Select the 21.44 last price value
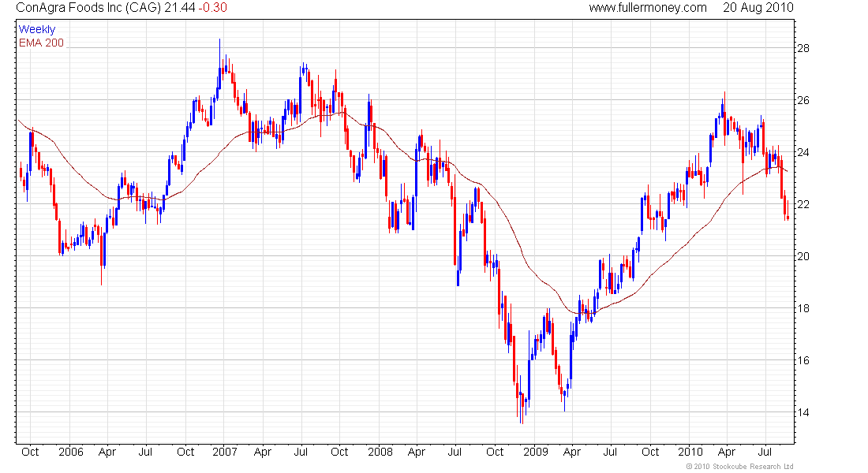This screenshot has height=473, width=868. click(180, 8)
